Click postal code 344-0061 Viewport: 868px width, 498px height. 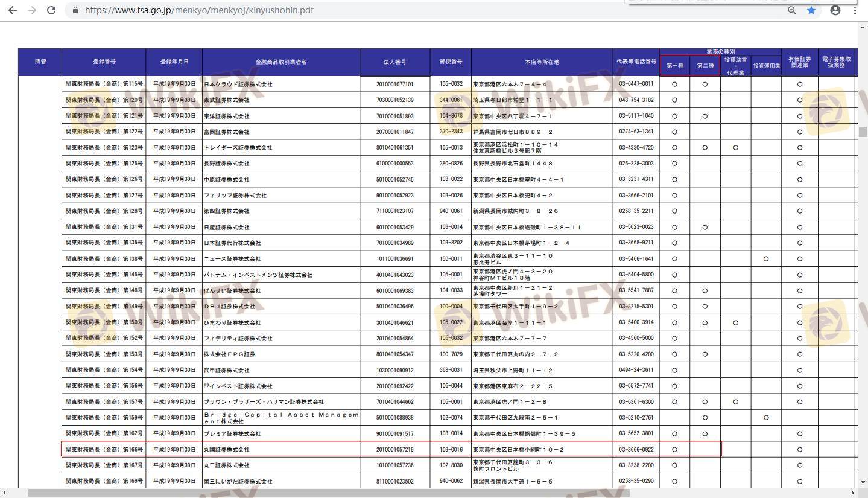pyautogui.click(x=451, y=100)
